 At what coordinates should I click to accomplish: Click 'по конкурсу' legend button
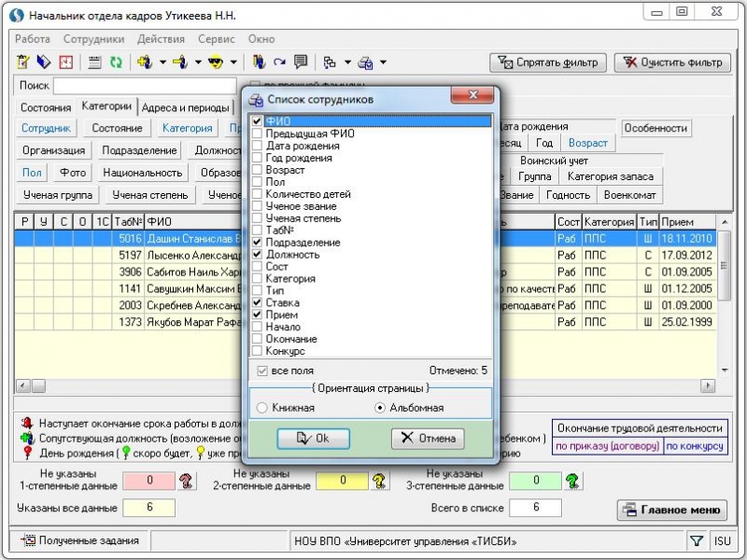click(x=695, y=446)
